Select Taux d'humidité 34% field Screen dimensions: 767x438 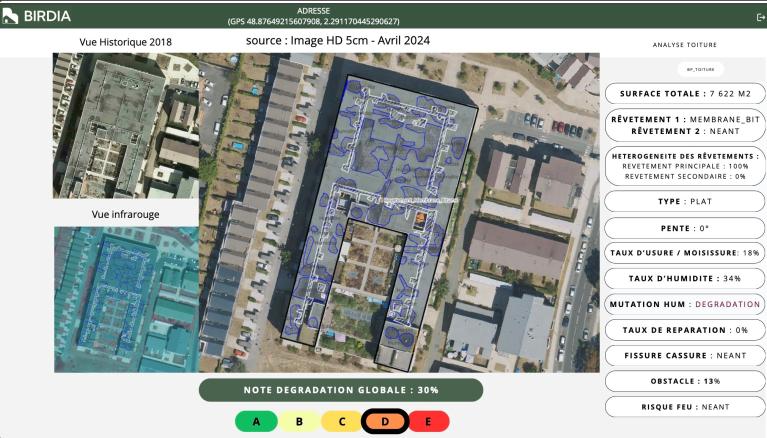(685, 278)
